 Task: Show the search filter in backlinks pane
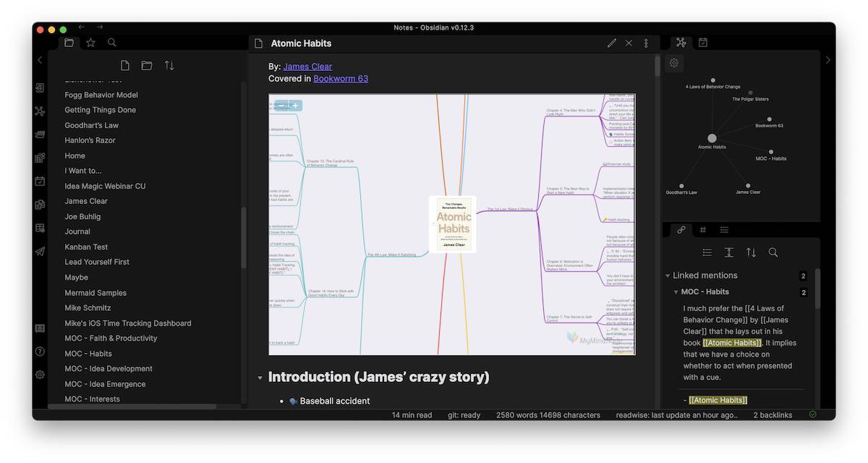pyautogui.click(x=773, y=252)
